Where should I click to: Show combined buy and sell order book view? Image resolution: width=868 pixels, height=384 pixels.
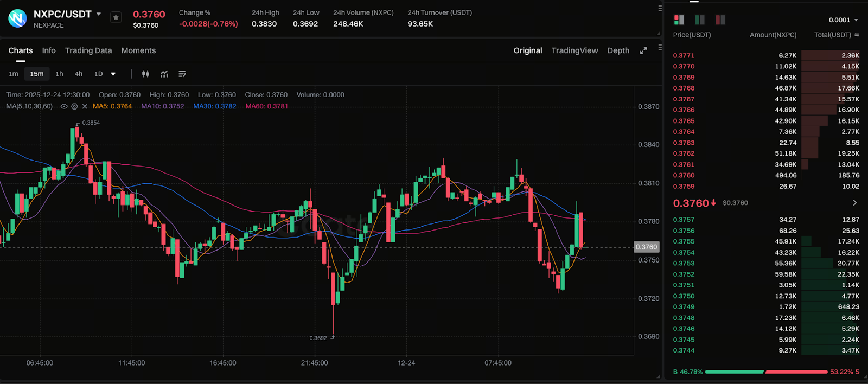click(679, 20)
